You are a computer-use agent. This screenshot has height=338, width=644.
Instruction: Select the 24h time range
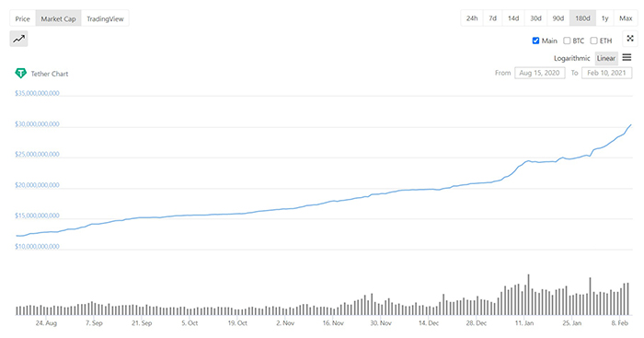(x=472, y=18)
